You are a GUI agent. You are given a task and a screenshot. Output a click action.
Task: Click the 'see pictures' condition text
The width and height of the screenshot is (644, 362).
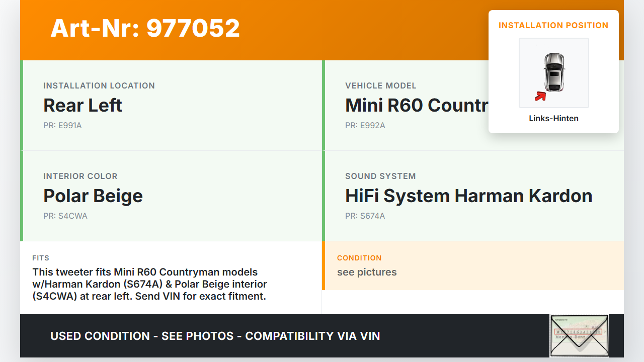tap(367, 272)
